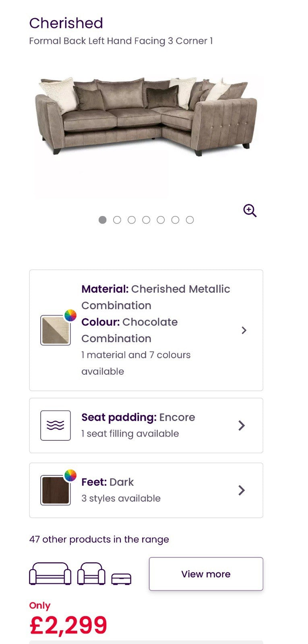The width and height of the screenshot is (308, 644).
Task: Expand the Feet options chevron
Action: [x=242, y=490]
